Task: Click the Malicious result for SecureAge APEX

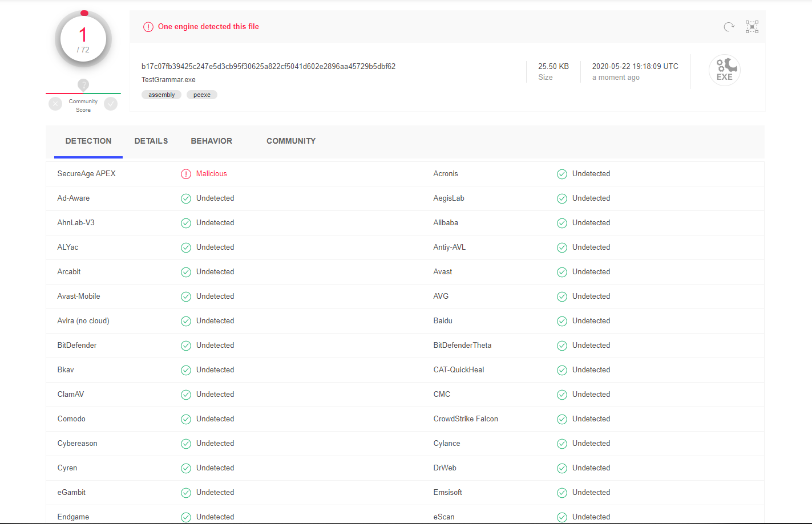Action: (211, 174)
